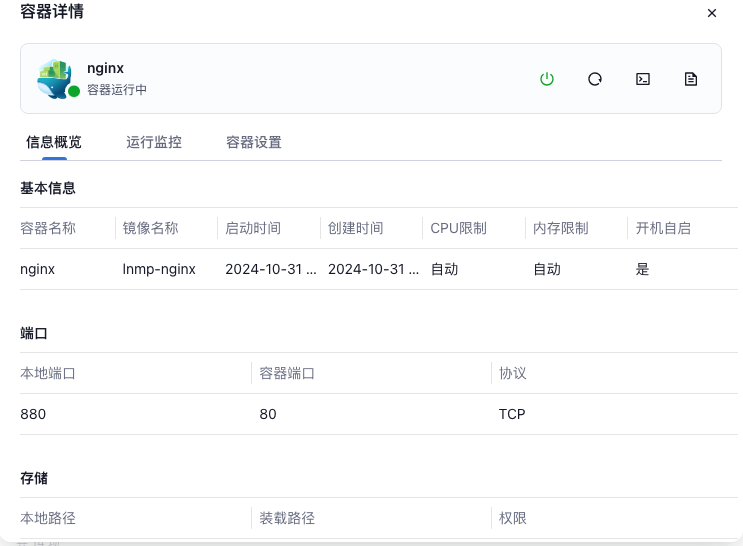The image size is (743, 546).
Task: Select local port value 880
Action: click(x=33, y=414)
